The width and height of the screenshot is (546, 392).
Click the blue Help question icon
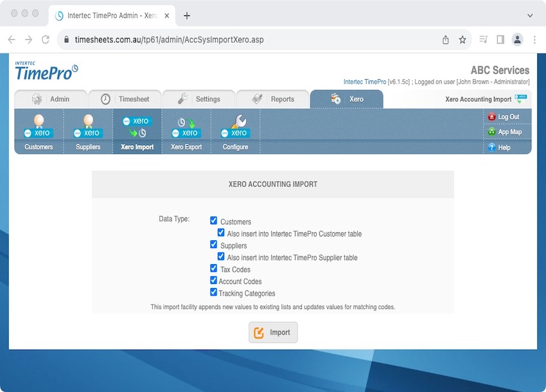click(491, 147)
